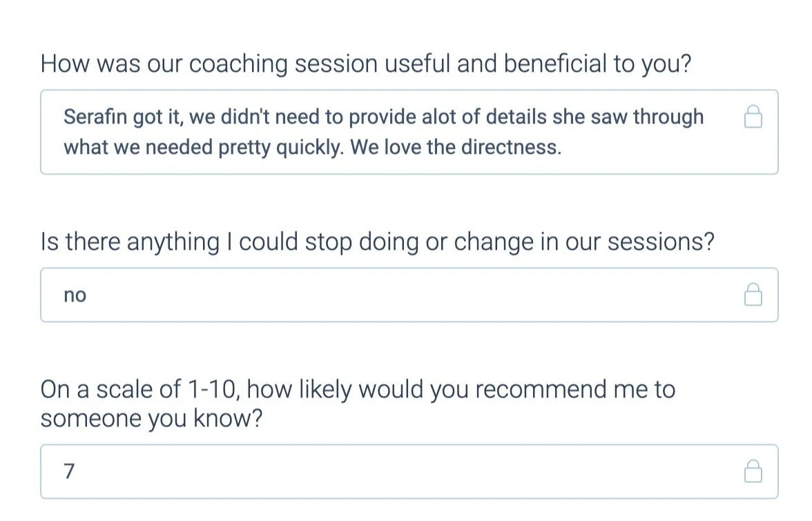Click the lock icon in the coaching session answer box
This screenshot has height=521, width=812.
[753, 117]
